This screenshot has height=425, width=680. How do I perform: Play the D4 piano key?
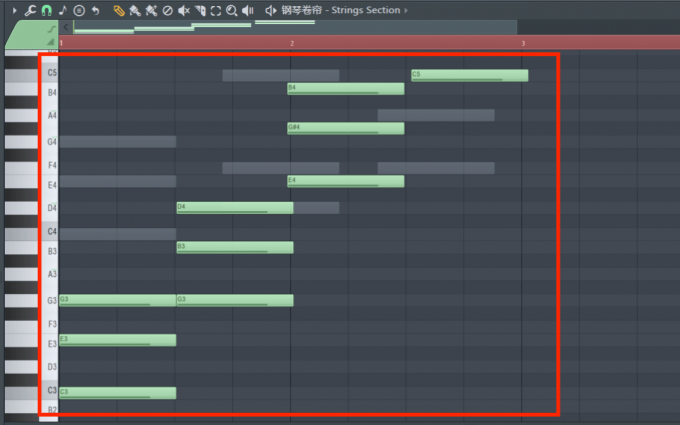pos(31,208)
